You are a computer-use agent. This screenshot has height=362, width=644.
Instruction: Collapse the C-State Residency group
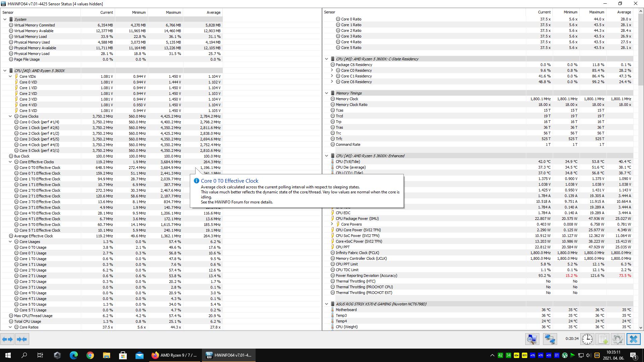click(327, 59)
